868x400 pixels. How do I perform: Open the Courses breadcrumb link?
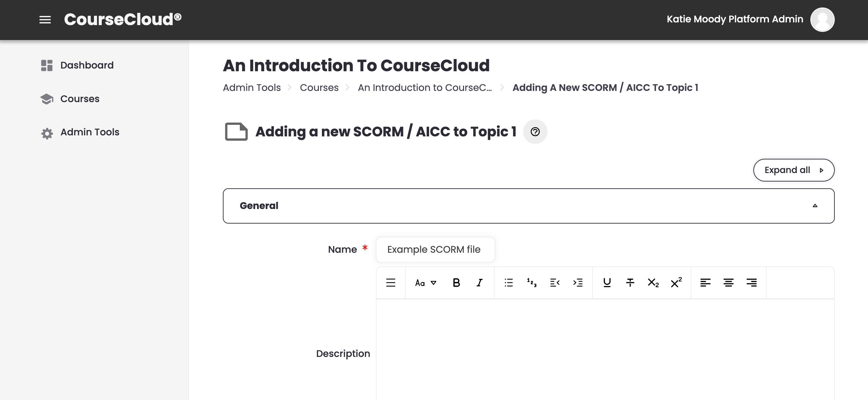[319, 87]
